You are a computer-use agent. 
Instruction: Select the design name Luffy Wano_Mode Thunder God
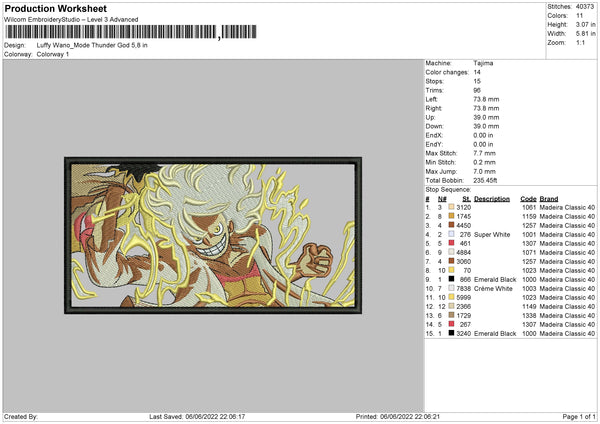pos(92,45)
